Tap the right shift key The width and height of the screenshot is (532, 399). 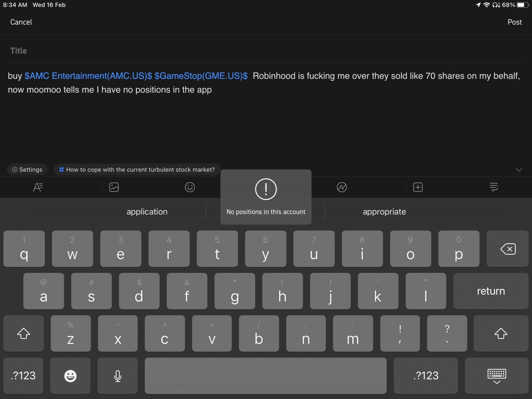pos(501,333)
